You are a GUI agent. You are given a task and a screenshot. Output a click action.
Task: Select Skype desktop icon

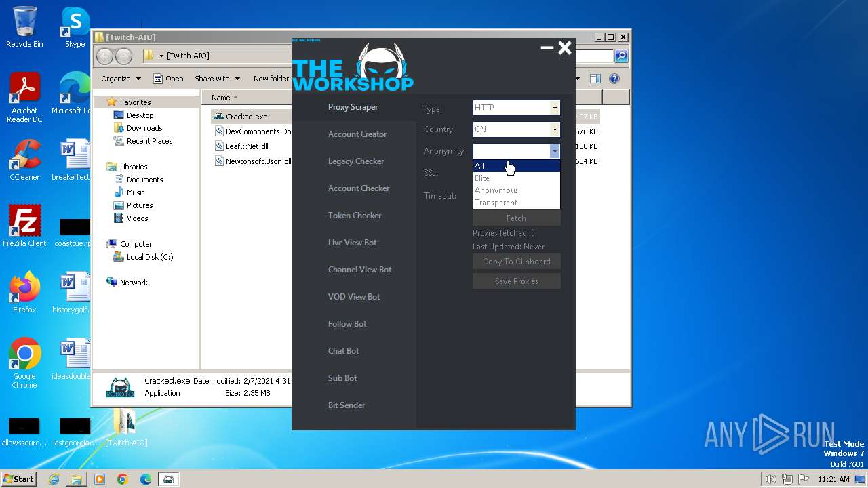(x=75, y=27)
